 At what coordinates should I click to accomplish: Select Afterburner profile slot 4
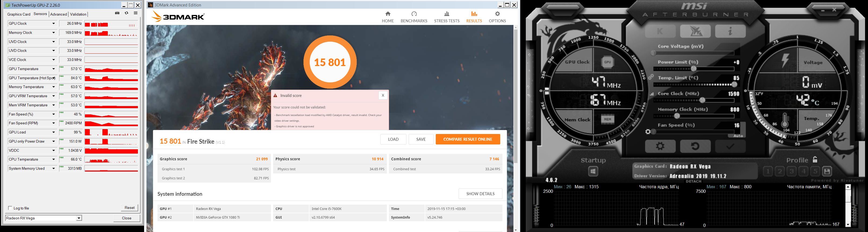[x=804, y=171]
